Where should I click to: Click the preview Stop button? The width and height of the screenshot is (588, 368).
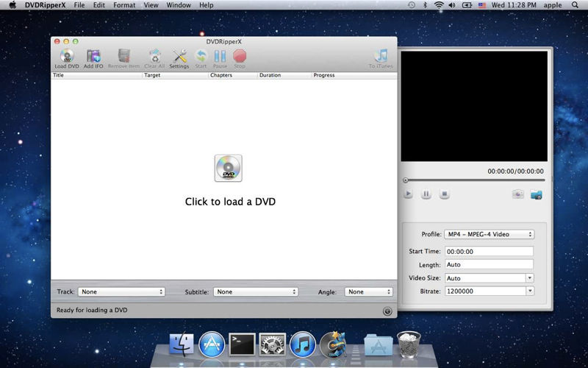tap(445, 194)
